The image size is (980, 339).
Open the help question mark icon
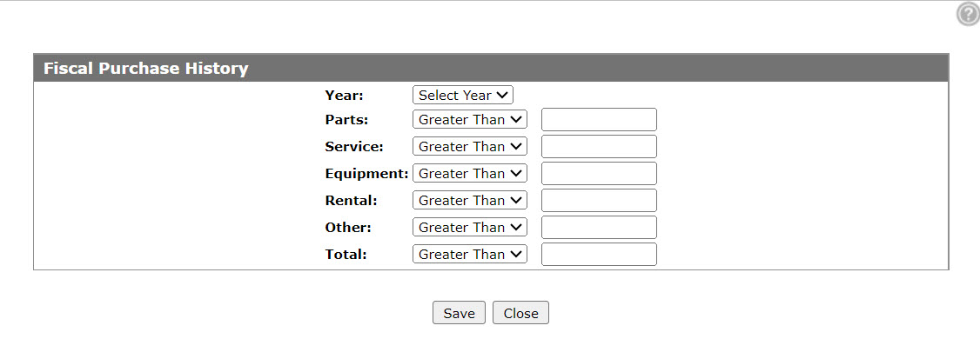click(x=968, y=15)
